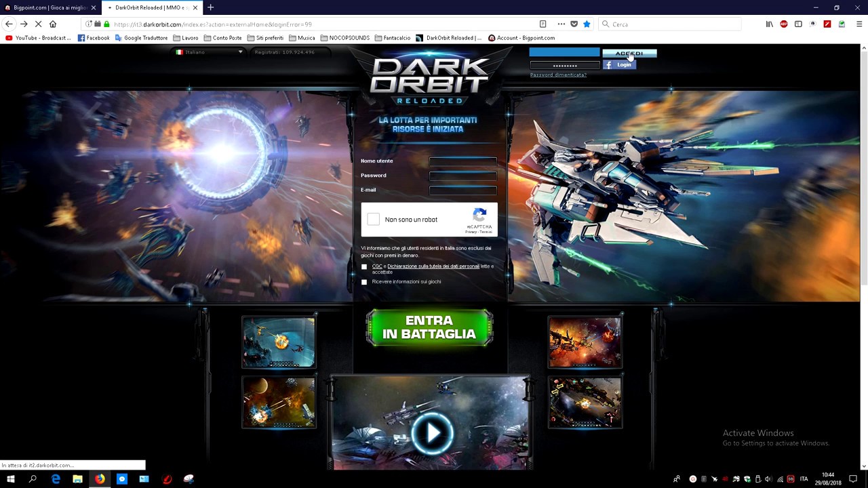Image resolution: width=868 pixels, height=488 pixels.
Task: Open the Account - Bigpoint.com bookmark
Action: pos(521,38)
